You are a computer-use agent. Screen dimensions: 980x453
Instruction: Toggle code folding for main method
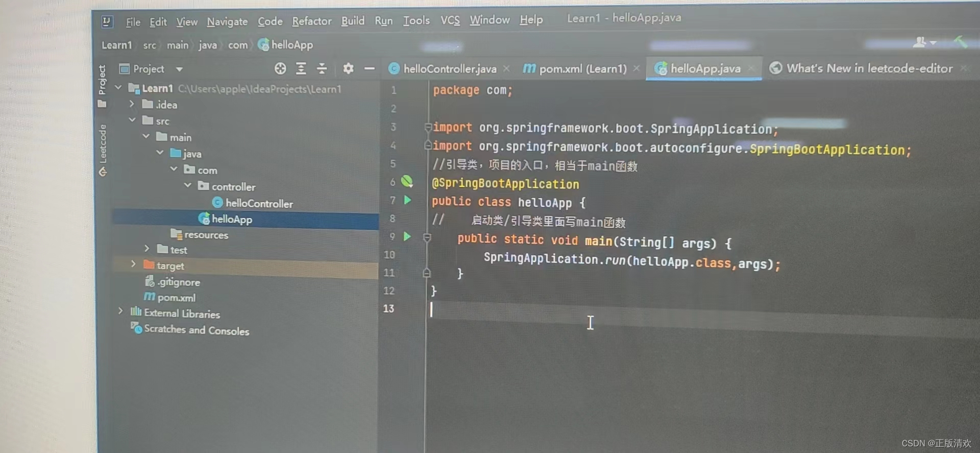[x=427, y=237]
